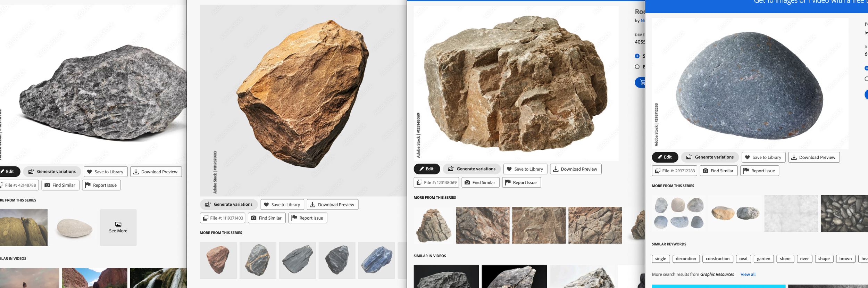
Task: Download preview of the orange rock image
Action: tap(333, 204)
